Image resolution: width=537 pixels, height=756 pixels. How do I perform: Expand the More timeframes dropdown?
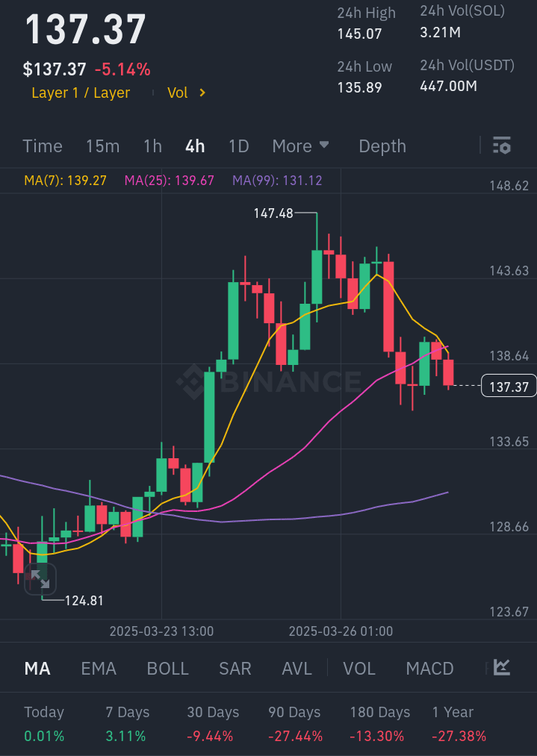pyautogui.click(x=300, y=146)
